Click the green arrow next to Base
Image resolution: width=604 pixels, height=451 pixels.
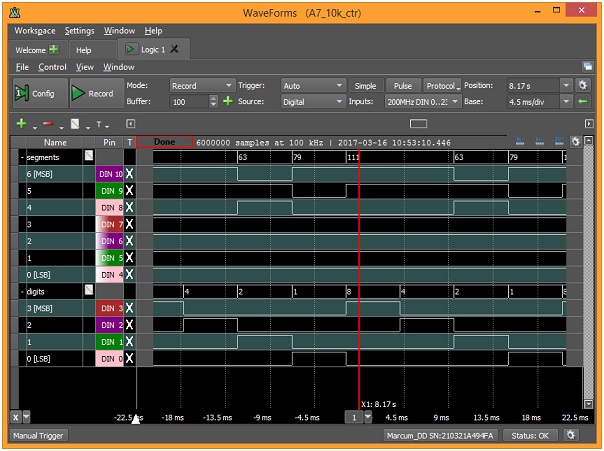pos(582,102)
